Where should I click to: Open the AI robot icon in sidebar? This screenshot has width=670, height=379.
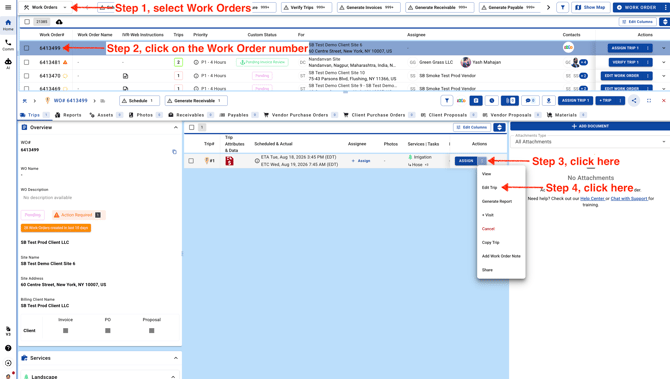tap(8, 63)
